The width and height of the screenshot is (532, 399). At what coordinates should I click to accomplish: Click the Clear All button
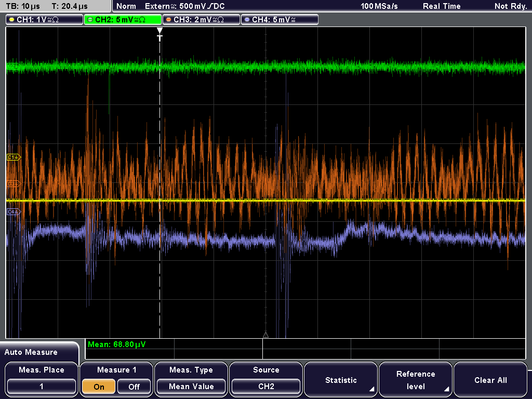click(490, 380)
